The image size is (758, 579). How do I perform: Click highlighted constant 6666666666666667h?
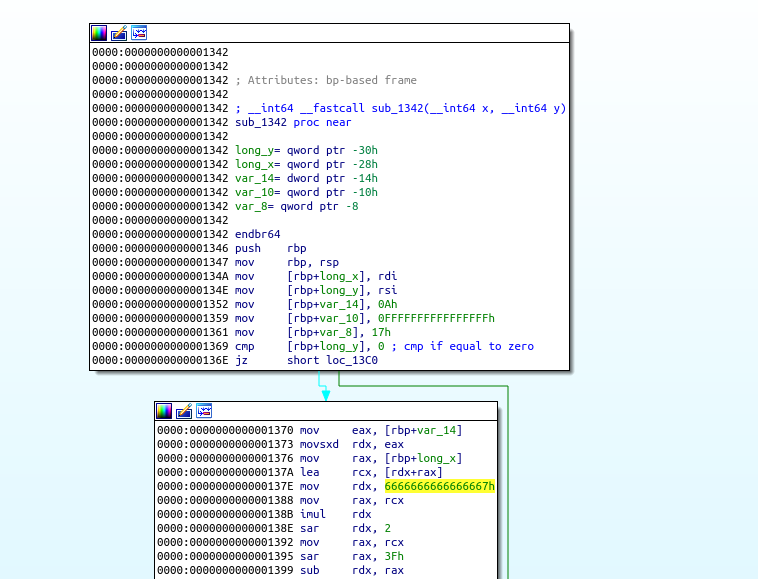(439, 486)
